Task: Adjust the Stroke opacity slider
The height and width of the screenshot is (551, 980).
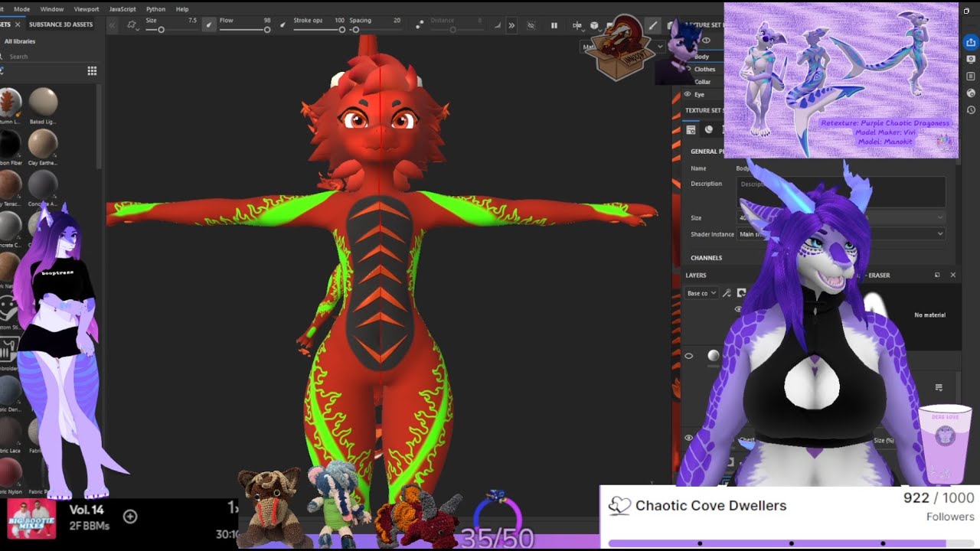Action: pyautogui.click(x=319, y=30)
